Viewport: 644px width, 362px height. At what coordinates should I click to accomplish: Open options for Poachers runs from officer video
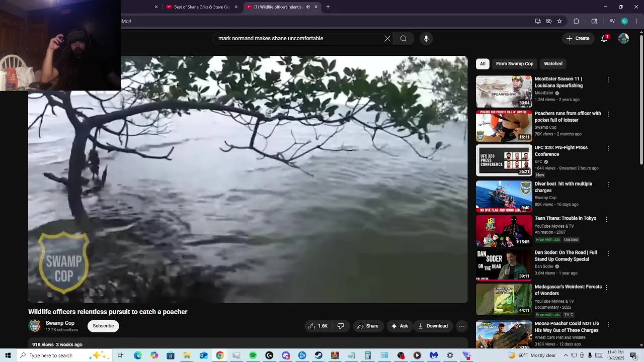tap(608, 114)
